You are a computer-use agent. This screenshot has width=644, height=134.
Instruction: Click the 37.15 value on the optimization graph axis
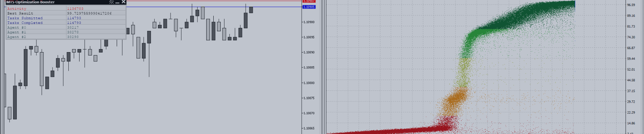pos(631,91)
